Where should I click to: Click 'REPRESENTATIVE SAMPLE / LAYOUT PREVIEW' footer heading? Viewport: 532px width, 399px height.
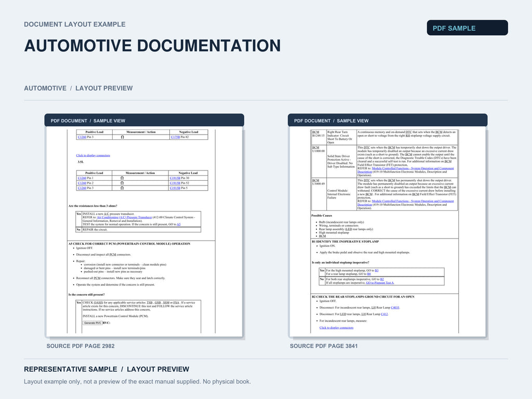tap(107, 369)
